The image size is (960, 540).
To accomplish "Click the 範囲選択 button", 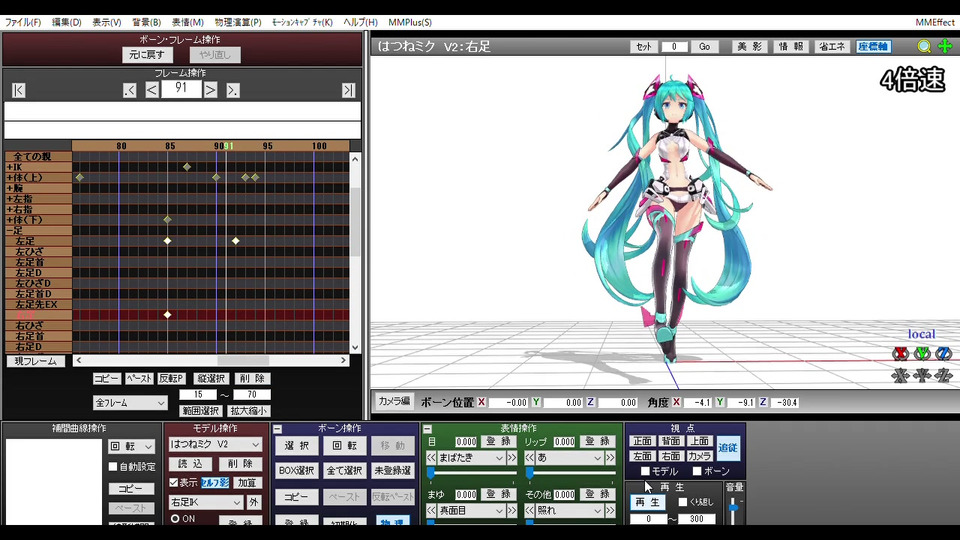I will [201, 411].
